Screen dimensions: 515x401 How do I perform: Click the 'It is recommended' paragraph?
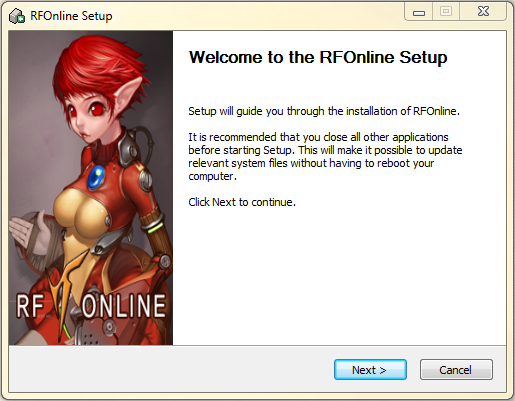325,156
